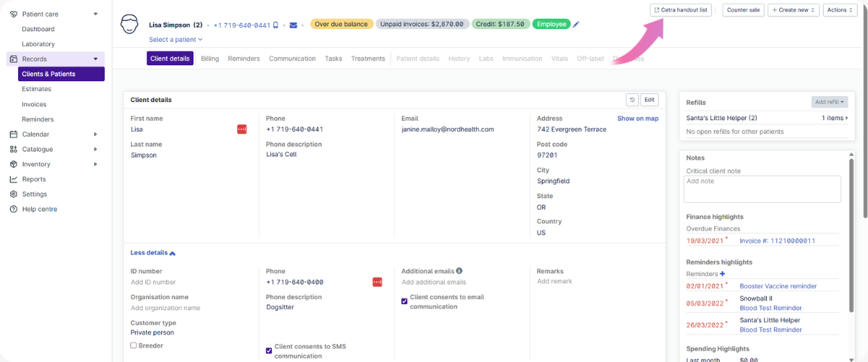Click the mobile phone icon beside header number
Viewport: 868px width, 362px height.
click(x=276, y=25)
